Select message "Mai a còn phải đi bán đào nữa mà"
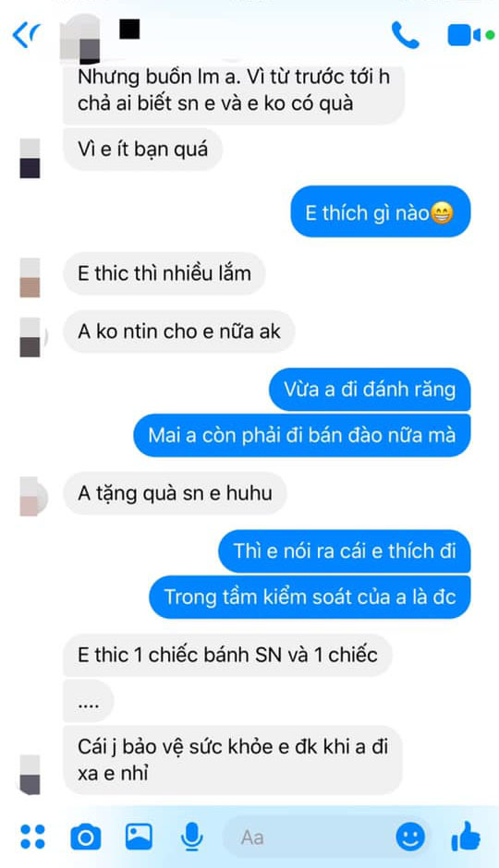 click(302, 435)
